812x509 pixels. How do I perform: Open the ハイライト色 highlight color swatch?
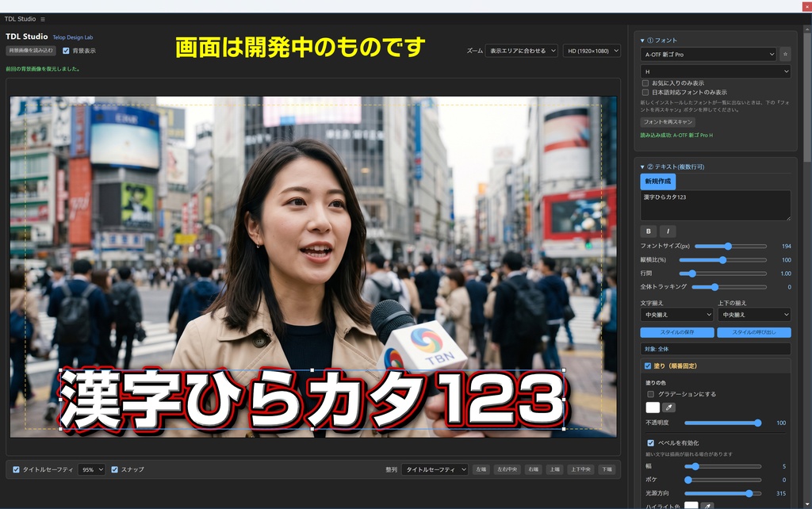pyautogui.click(x=691, y=505)
